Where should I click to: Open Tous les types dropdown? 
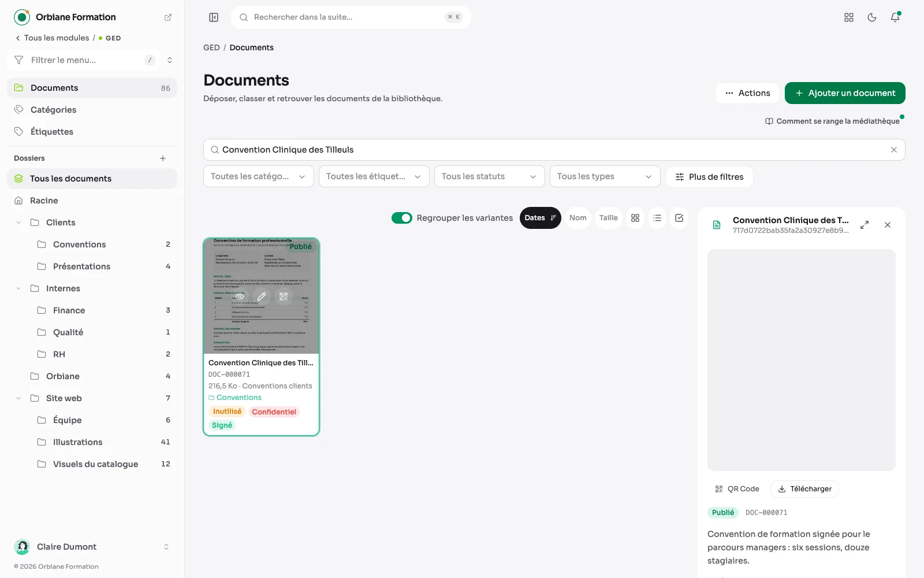[605, 176]
